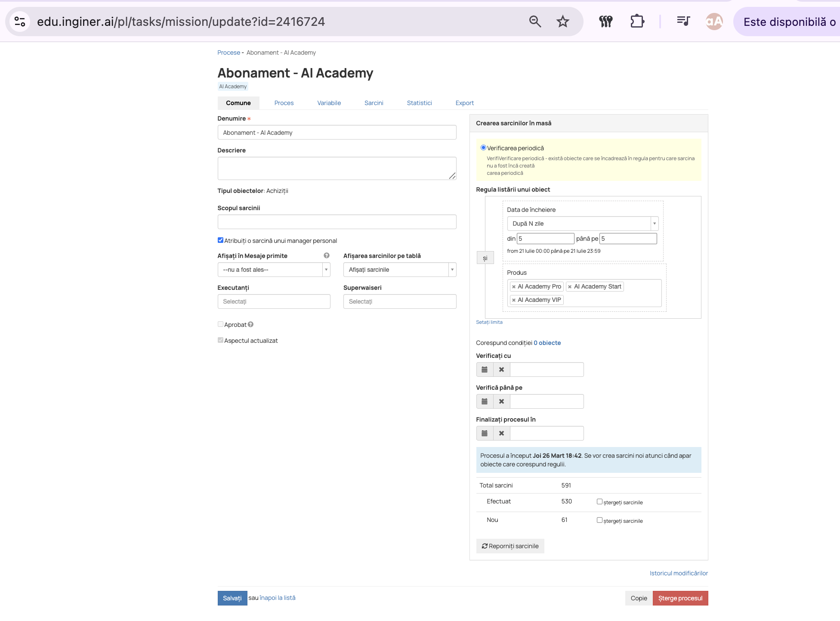Open browser extensions puzzle icon

[x=637, y=22]
